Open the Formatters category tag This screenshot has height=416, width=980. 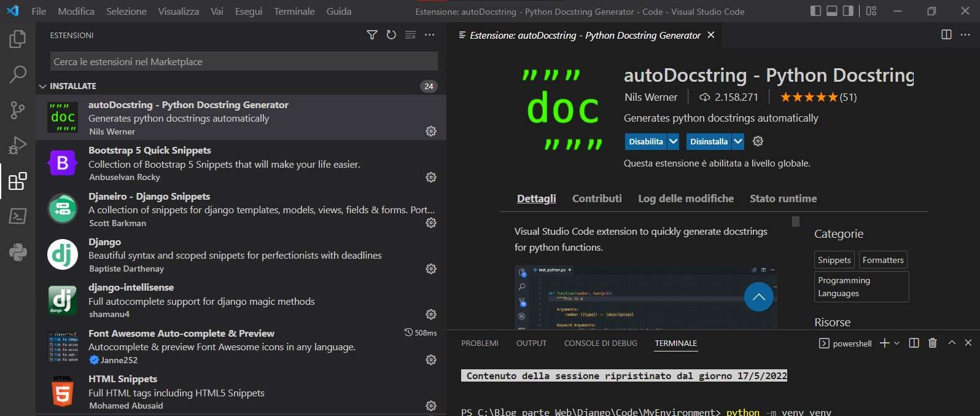click(883, 260)
